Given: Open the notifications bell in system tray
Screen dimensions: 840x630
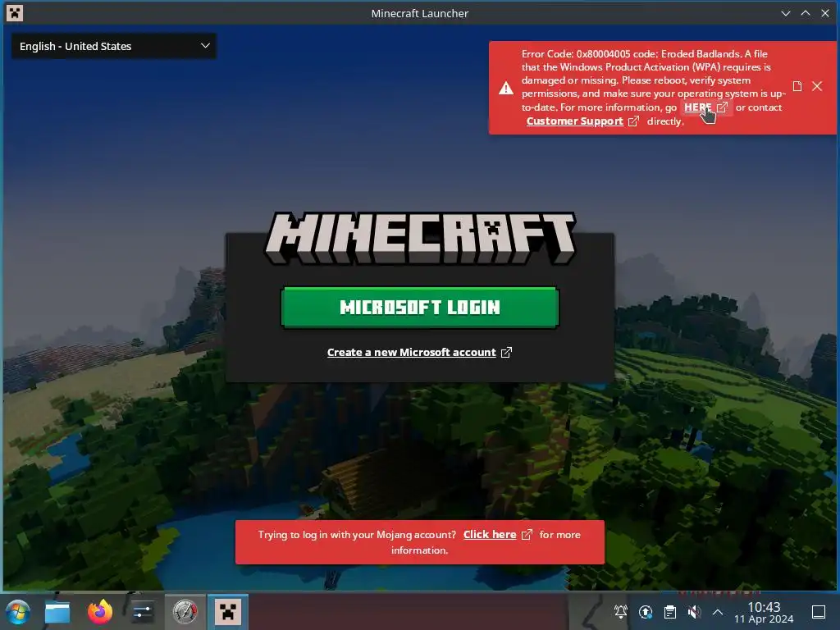Looking at the screenshot, I should (621, 612).
